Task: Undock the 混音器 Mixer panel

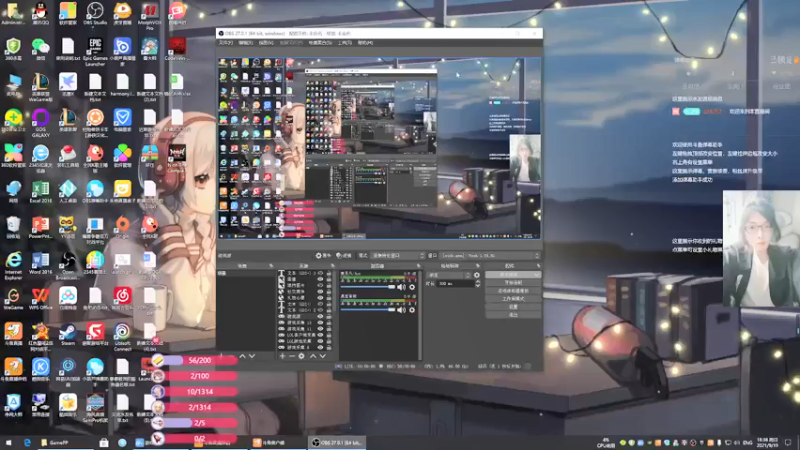Action: point(418,266)
